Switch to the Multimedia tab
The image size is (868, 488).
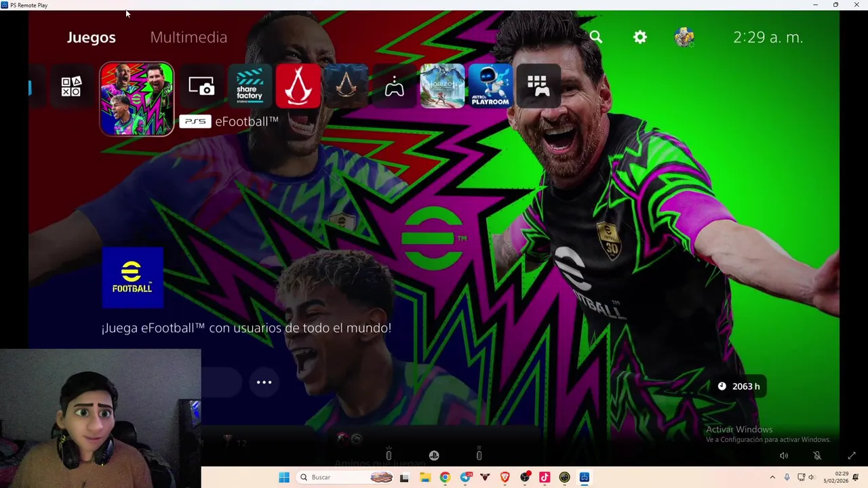click(x=189, y=37)
